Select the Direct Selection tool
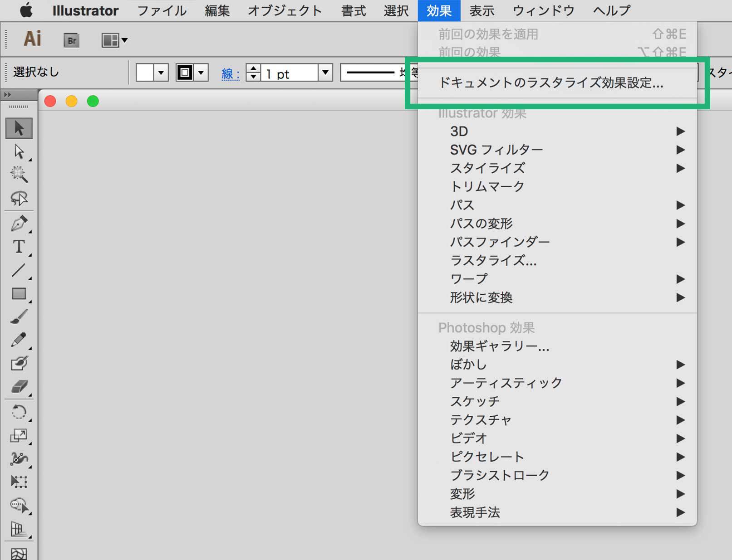This screenshot has height=560, width=732. 19,151
